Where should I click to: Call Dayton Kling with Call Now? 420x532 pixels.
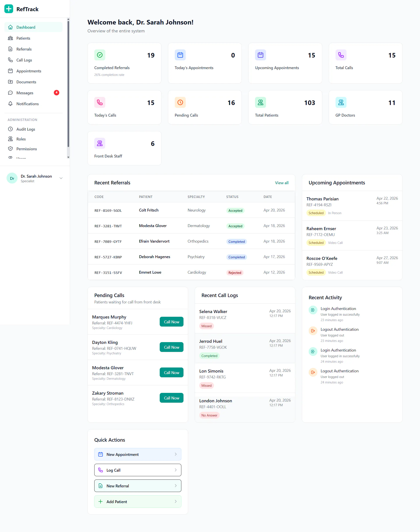tap(171, 347)
